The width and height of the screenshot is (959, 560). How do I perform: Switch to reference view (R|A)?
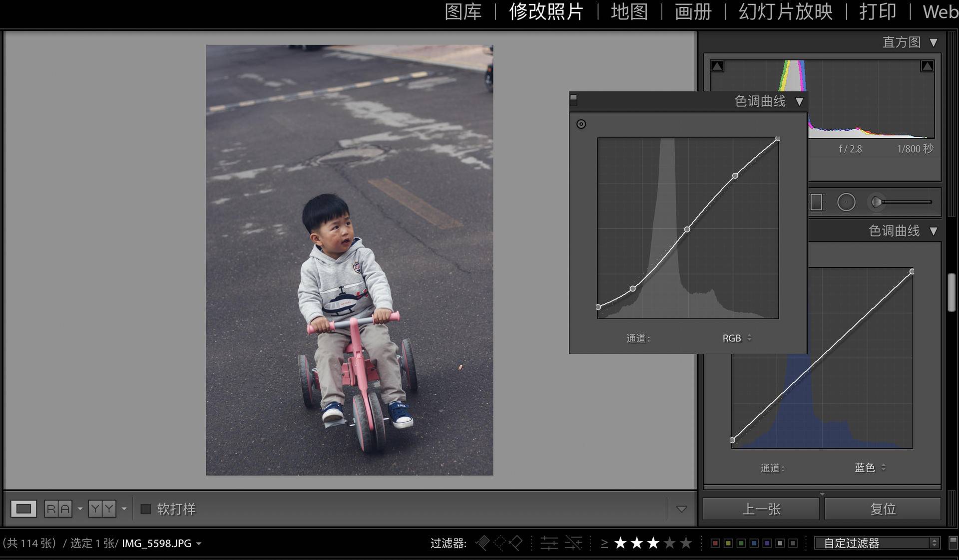[x=58, y=509]
